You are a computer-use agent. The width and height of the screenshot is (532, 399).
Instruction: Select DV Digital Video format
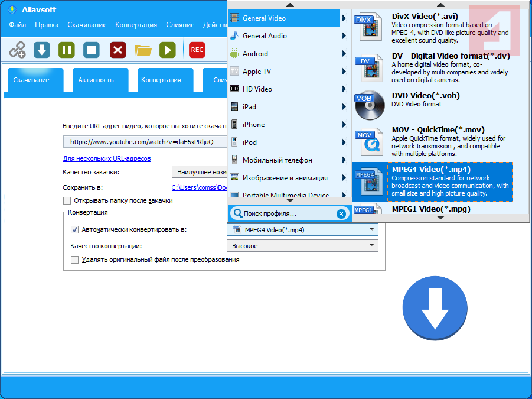[x=432, y=67]
